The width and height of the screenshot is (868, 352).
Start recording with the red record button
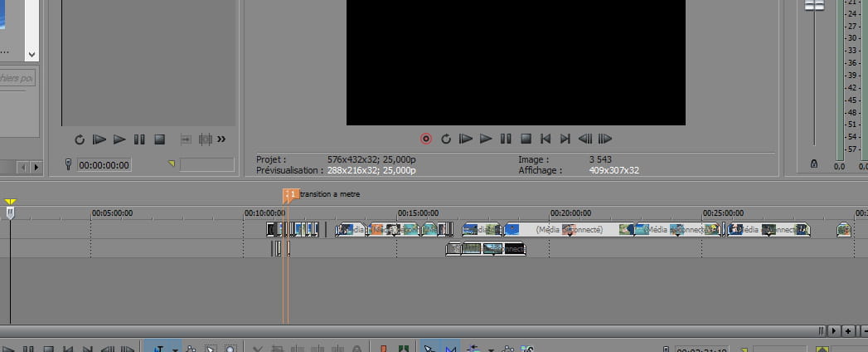pyautogui.click(x=425, y=139)
